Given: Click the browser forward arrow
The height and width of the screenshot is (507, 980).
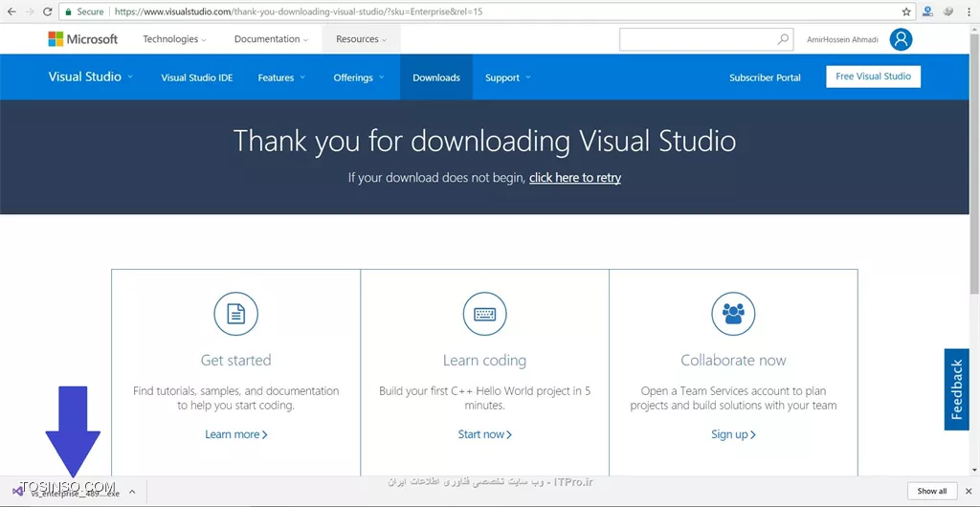Looking at the screenshot, I should 30,11.
